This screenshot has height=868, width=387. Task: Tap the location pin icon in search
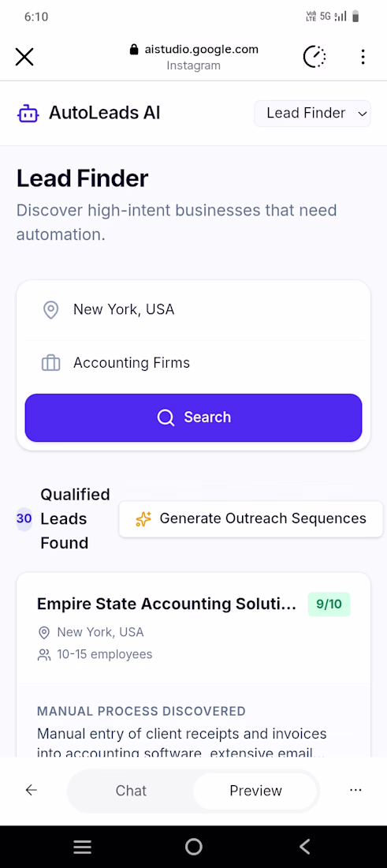coord(51,310)
